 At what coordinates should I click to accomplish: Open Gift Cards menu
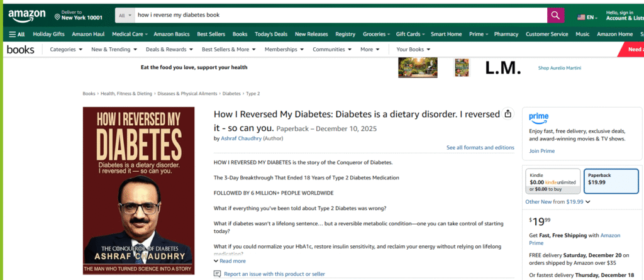coord(410,34)
